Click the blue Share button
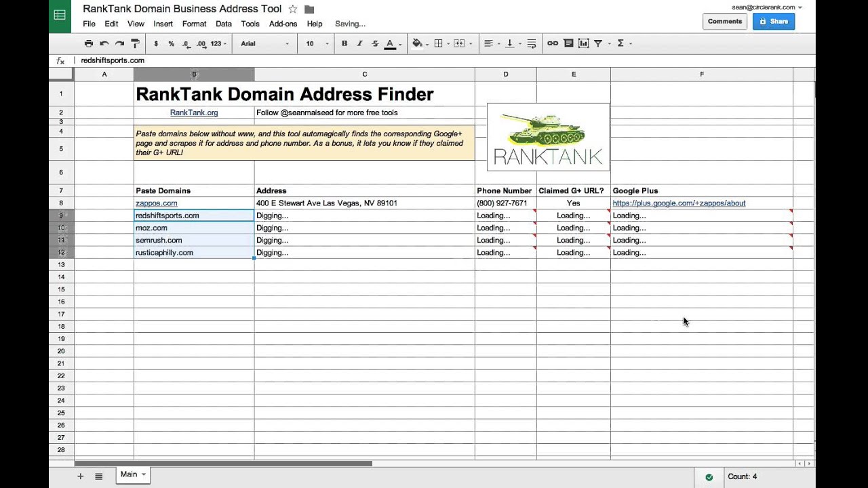868x488 pixels. click(x=773, y=22)
